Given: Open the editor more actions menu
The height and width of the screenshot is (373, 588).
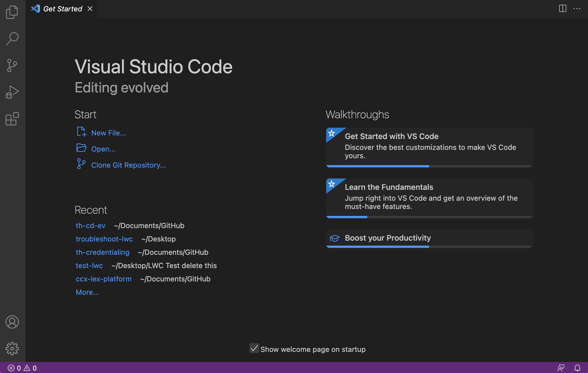Looking at the screenshot, I should coord(577,9).
